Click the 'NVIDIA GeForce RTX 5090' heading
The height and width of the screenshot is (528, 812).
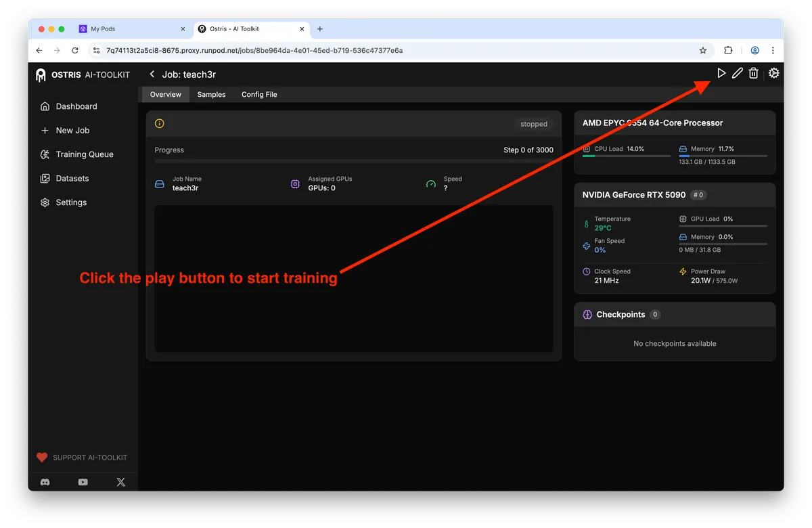[634, 195]
